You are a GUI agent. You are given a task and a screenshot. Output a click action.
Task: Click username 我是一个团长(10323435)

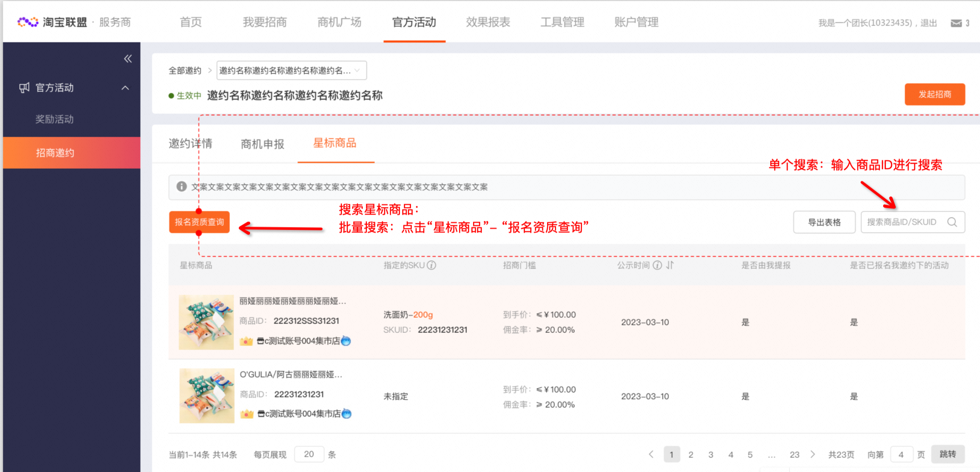pos(865,23)
